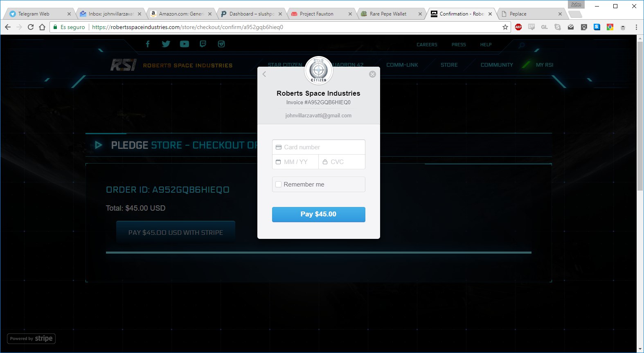
Task: Switch to the Amazon.com tab
Action: click(x=181, y=14)
